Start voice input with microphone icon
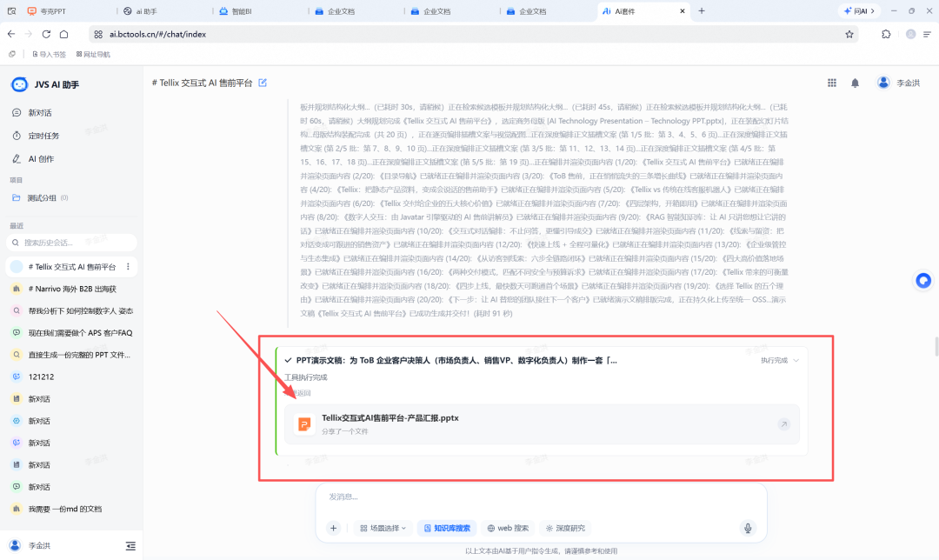The height and width of the screenshot is (560, 939). coord(748,528)
